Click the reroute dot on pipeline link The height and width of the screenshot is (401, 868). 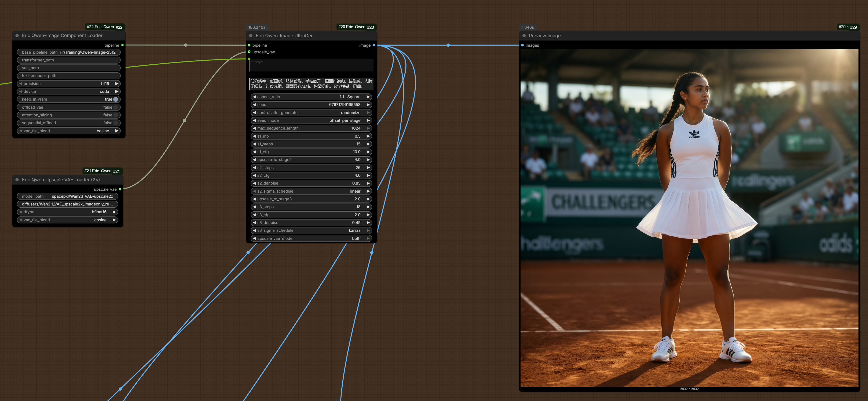pos(186,45)
